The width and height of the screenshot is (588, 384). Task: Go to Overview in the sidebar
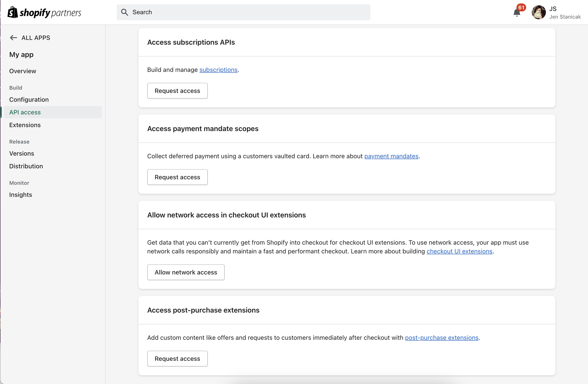tap(23, 71)
